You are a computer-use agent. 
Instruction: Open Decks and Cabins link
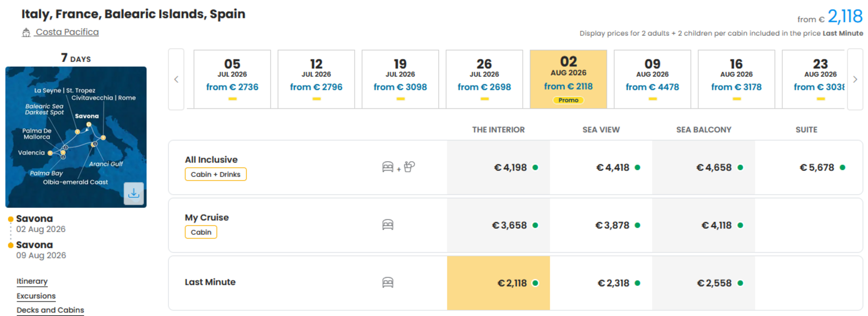50,310
